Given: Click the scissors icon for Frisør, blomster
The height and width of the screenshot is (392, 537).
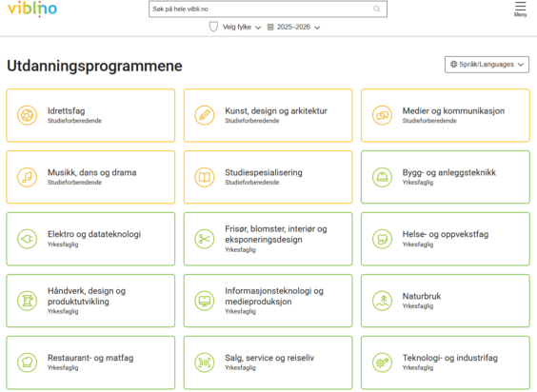Looking at the screenshot, I should (205, 239).
